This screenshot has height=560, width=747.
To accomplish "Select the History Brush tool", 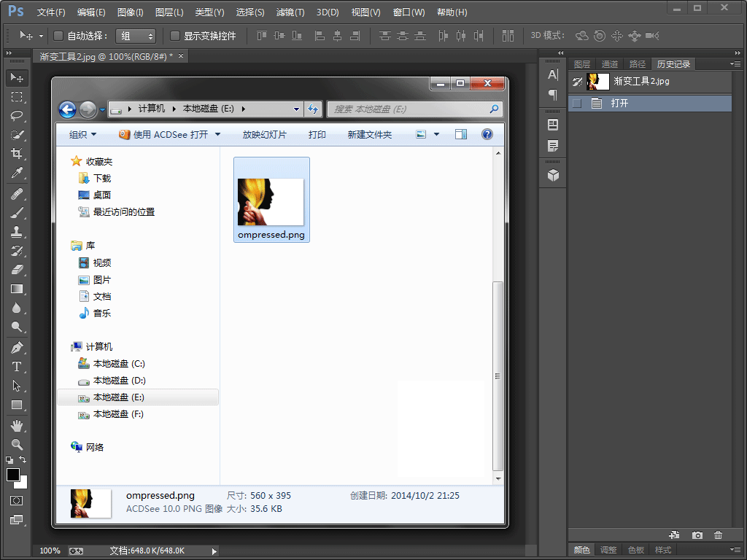I will click(x=17, y=251).
